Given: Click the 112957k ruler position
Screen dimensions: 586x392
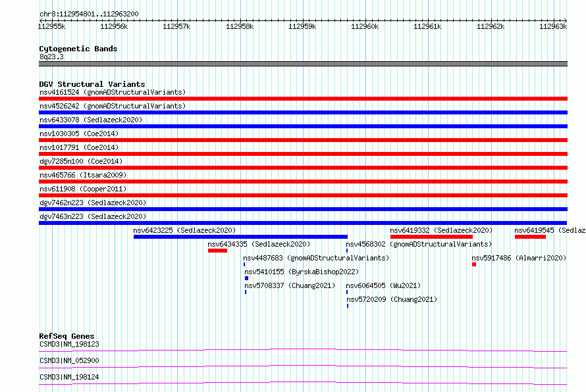Looking at the screenshot, I should click(176, 26).
